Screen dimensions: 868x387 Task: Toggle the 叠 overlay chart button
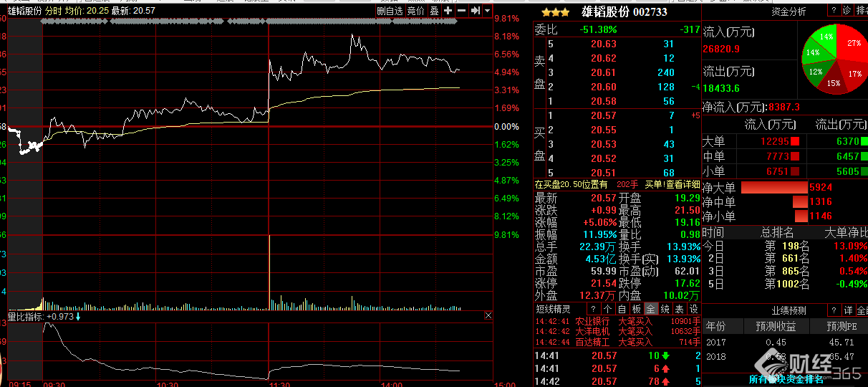pos(434,11)
